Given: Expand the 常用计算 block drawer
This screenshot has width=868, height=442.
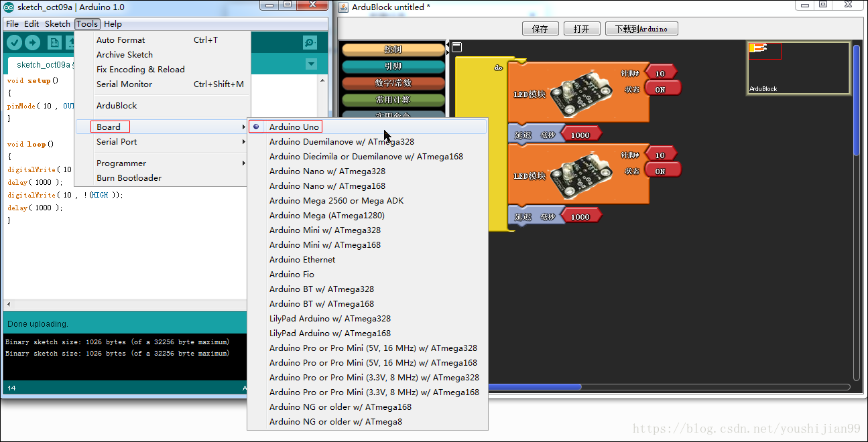Looking at the screenshot, I should [393, 100].
